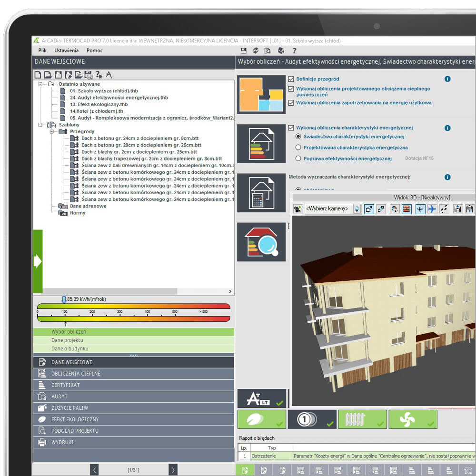
Task: Toggle the brick wall texture icon
Action: 406,209
